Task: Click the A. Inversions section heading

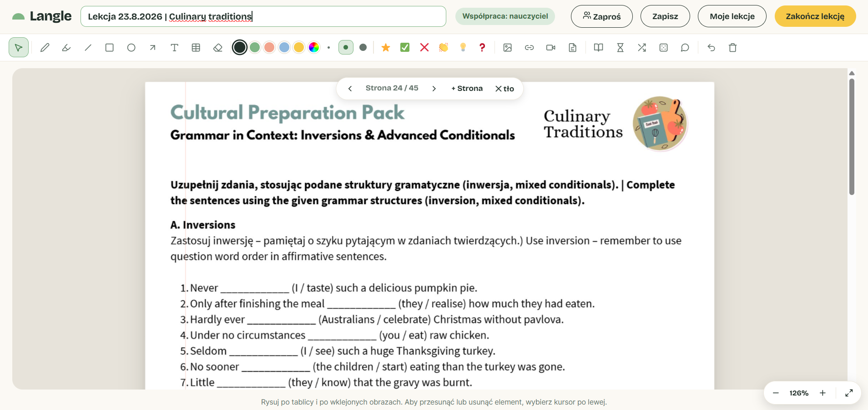Action: 203,225
